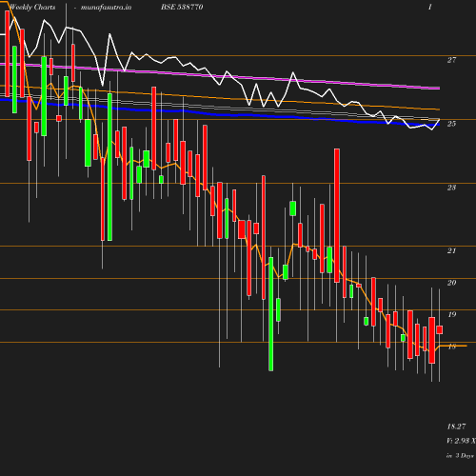Click the 'in 3 Days' caption
This screenshot has width=476, height=476.
[460, 456]
